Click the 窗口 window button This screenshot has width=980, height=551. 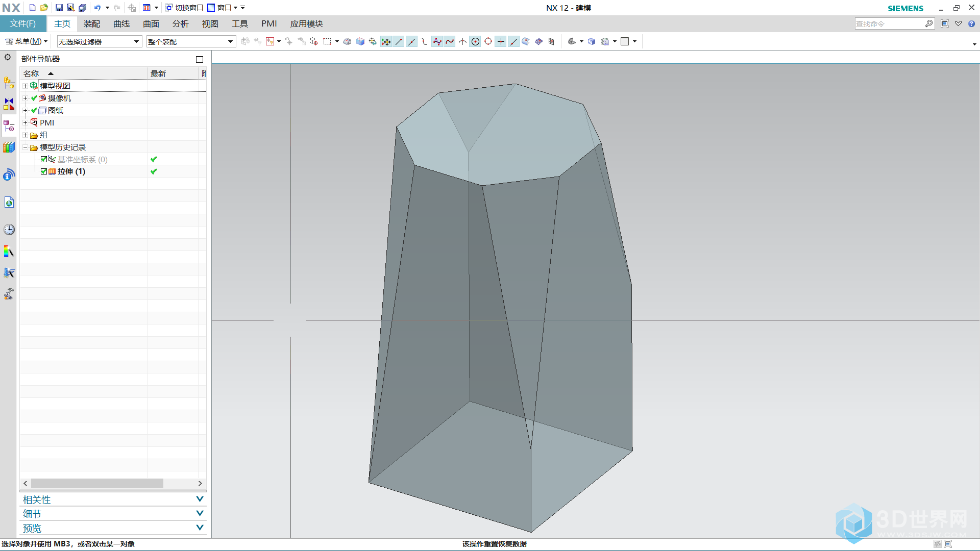click(x=223, y=8)
